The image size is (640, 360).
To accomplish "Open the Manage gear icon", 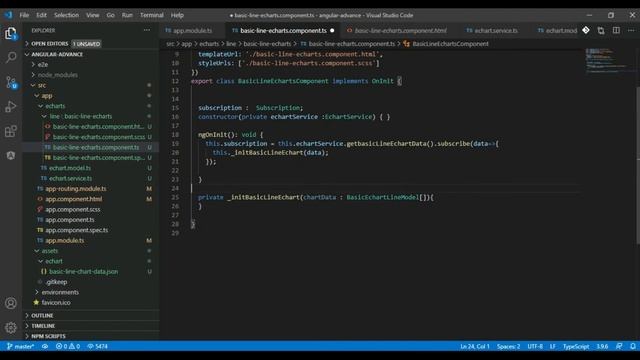I will [x=11, y=327].
